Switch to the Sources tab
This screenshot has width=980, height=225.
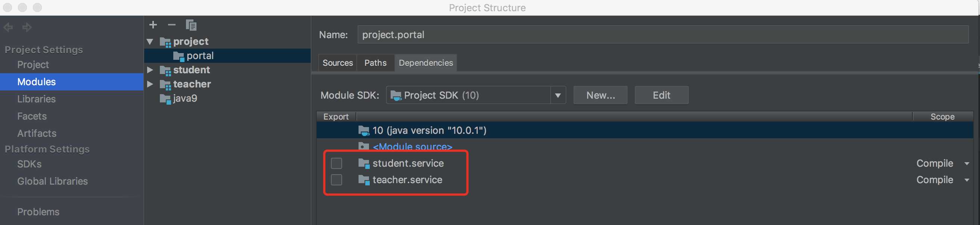click(338, 63)
